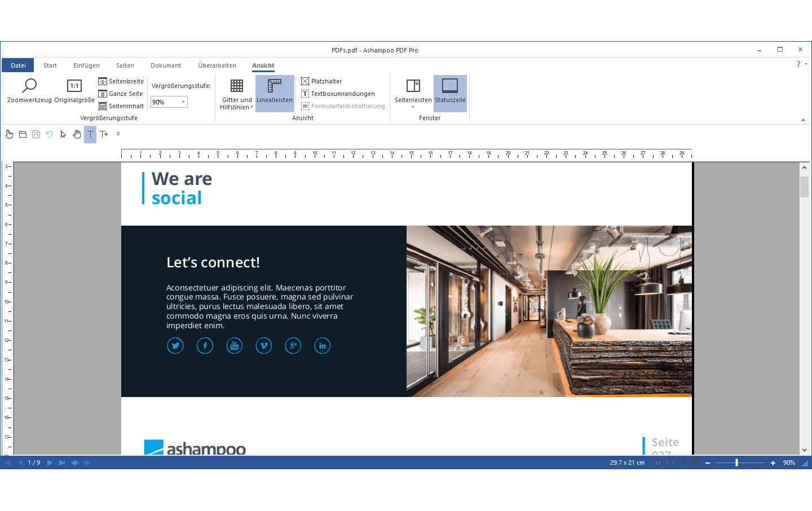Open file via folder icon in quick toolbar
Screen dimensions: 812x511
point(23,134)
